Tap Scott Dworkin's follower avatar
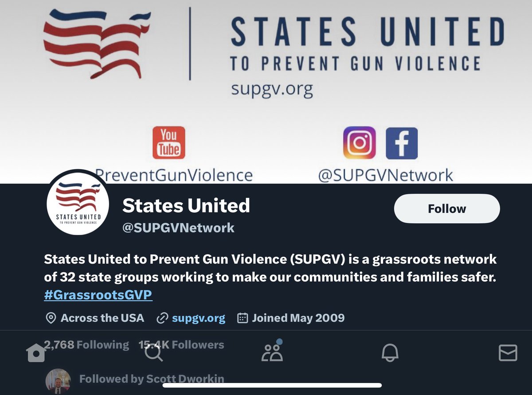The image size is (532, 395). [58, 381]
